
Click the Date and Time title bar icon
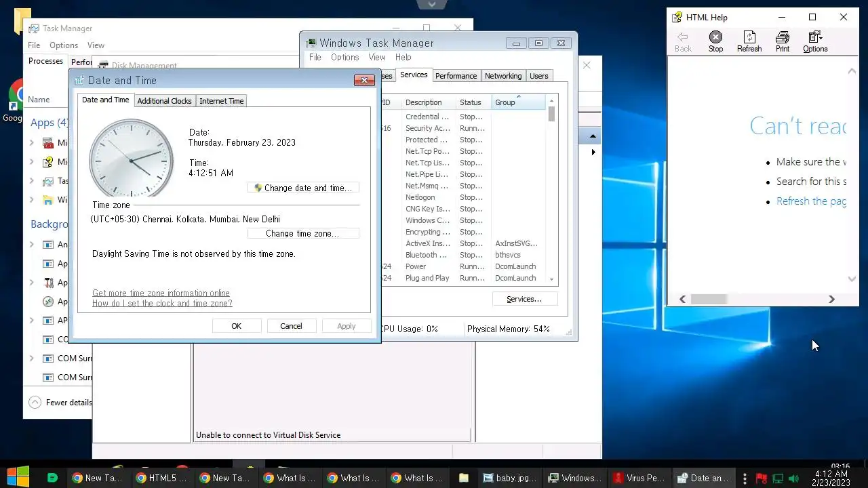coord(80,80)
